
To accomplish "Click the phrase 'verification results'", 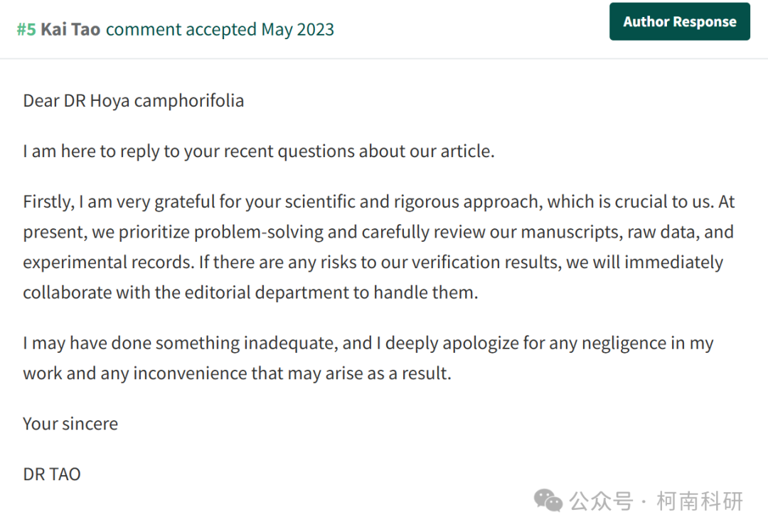I will coord(486,262).
